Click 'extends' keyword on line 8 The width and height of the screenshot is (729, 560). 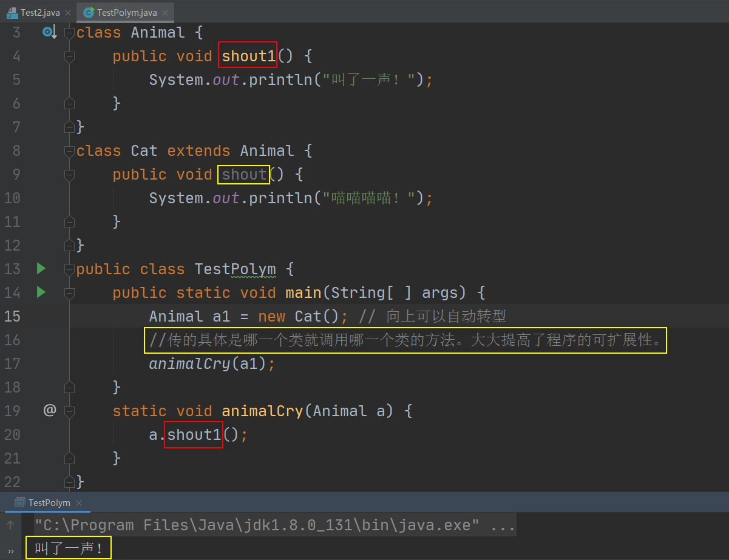point(199,150)
